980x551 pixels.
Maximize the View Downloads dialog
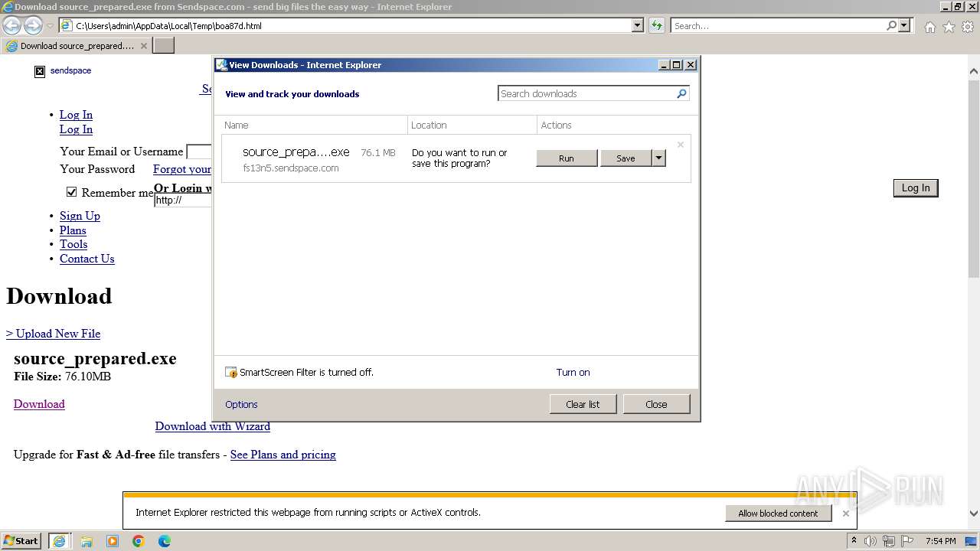click(x=677, y=65)
